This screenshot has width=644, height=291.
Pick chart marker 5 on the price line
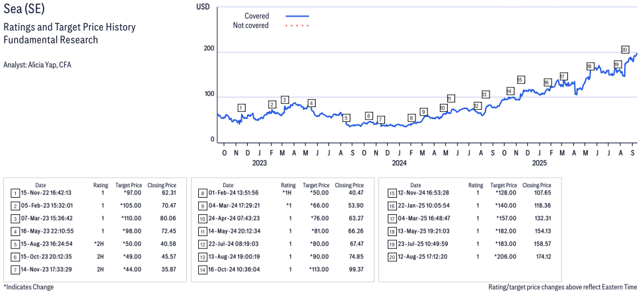point(346,118)
